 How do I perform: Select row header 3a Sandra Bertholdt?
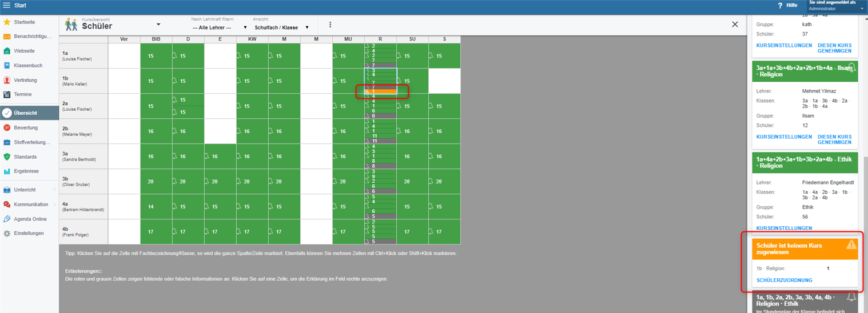[83, 156]
